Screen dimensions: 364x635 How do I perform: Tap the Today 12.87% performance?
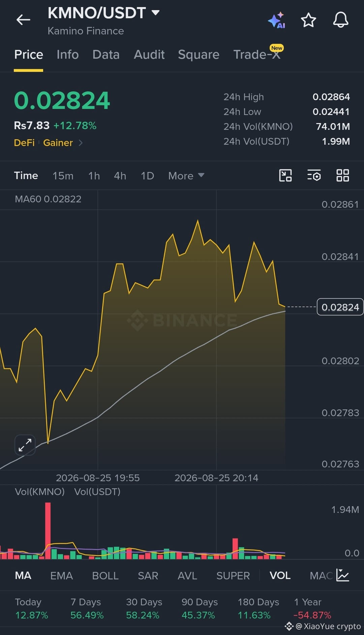coord(32,609)
